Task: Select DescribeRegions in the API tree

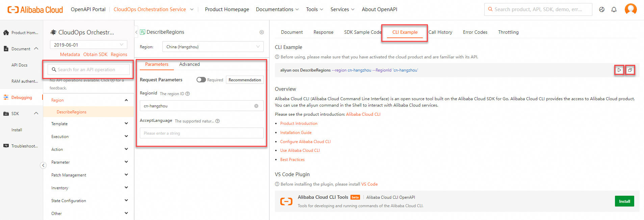Action: (x=72, y=112)
